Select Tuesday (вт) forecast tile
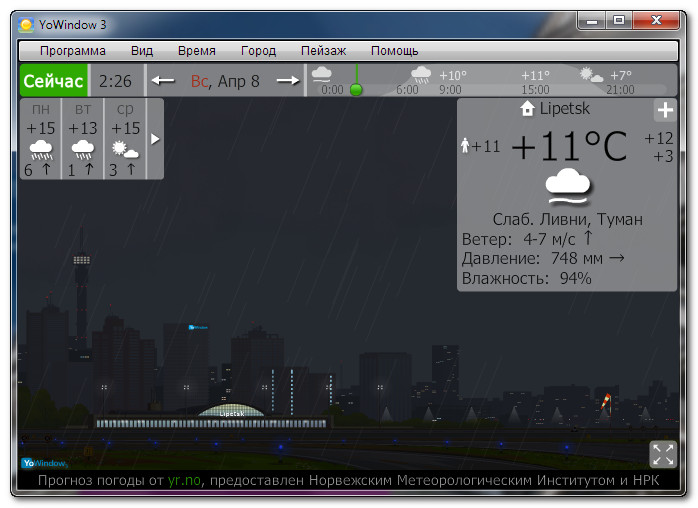Screen dimensions: 698x508 tap(83, 139)
